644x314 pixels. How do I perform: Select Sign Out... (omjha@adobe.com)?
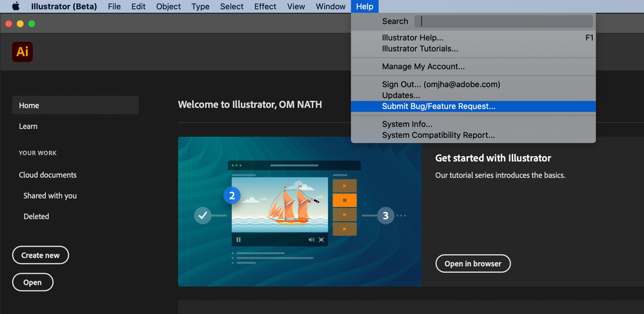(473, 84)
